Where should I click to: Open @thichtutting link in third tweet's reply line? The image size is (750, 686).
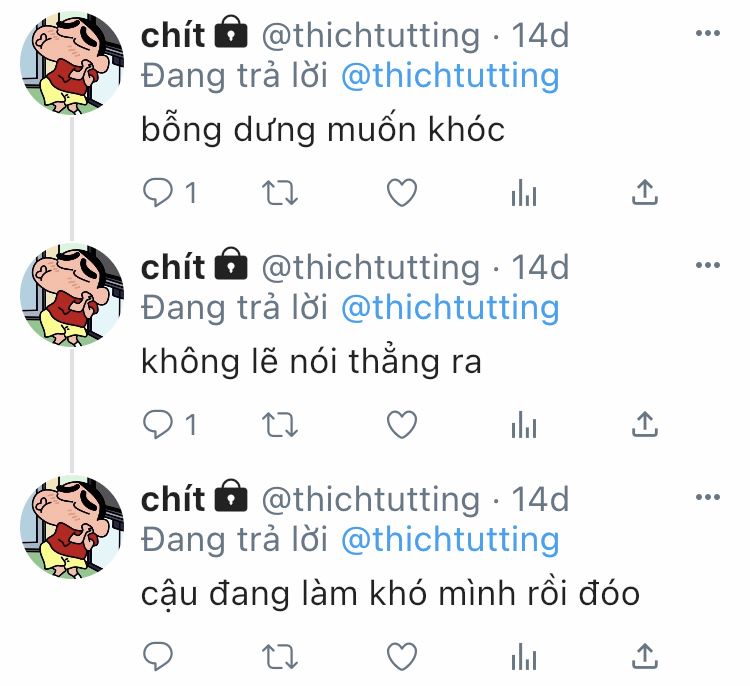450,540
